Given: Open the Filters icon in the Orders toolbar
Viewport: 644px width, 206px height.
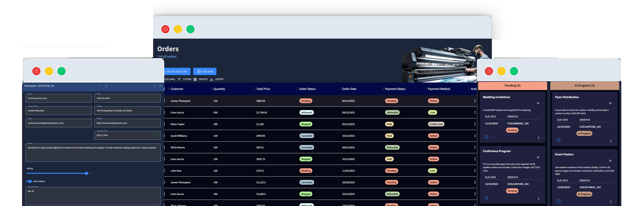Looking at the screenshot, I should point(180,79).
